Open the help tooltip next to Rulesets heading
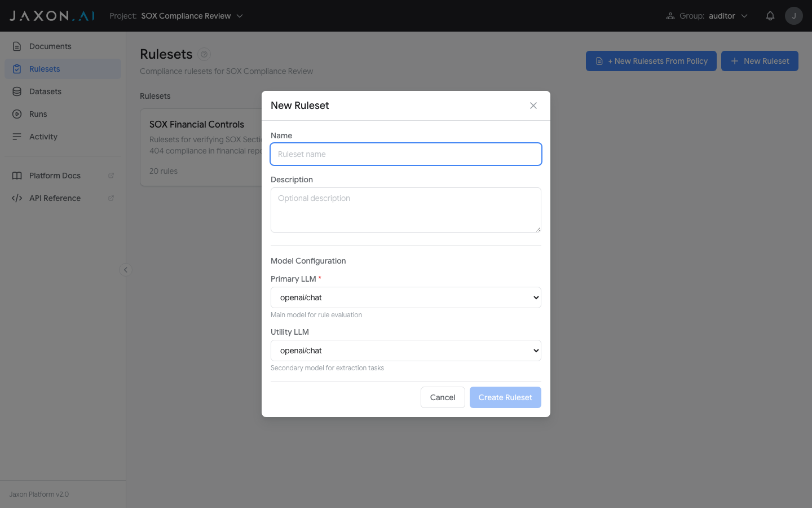The width and height of the screenshot is (812, 508). pyautogui.click(x=203, y=54)
